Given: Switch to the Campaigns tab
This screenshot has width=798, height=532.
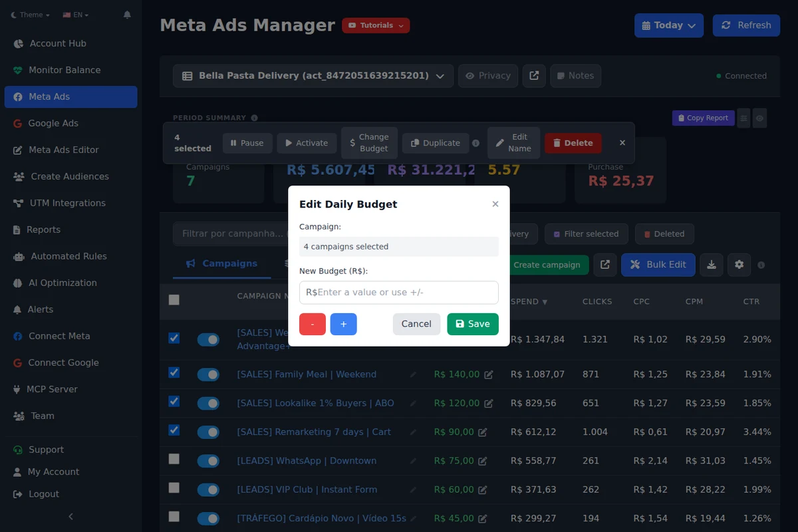Looking at the screenshot, I should tap(221, 263).
